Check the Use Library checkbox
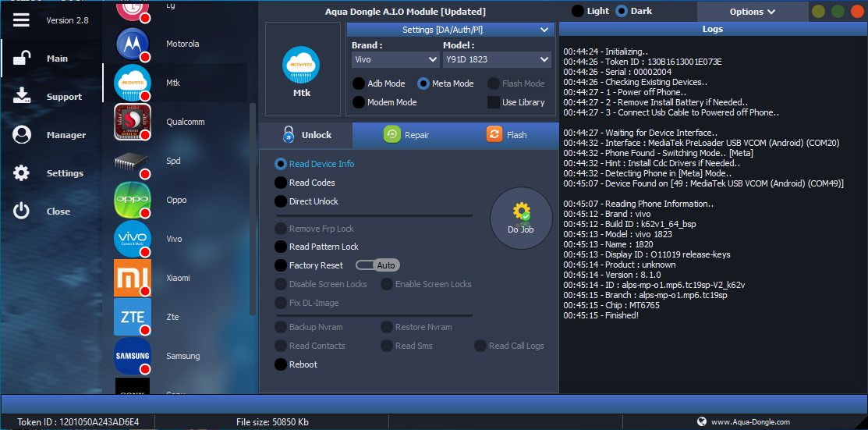868x430 pixels. pos(494,102)
